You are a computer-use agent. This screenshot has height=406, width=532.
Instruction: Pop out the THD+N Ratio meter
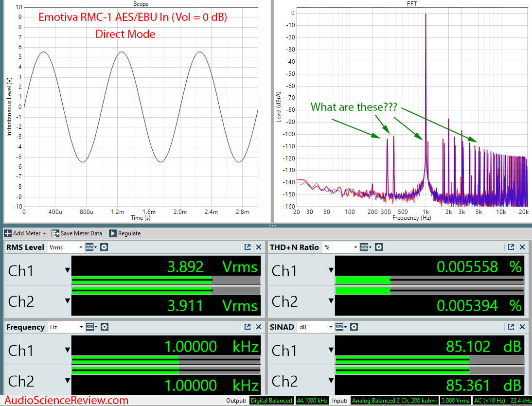(x=511, y=247)
